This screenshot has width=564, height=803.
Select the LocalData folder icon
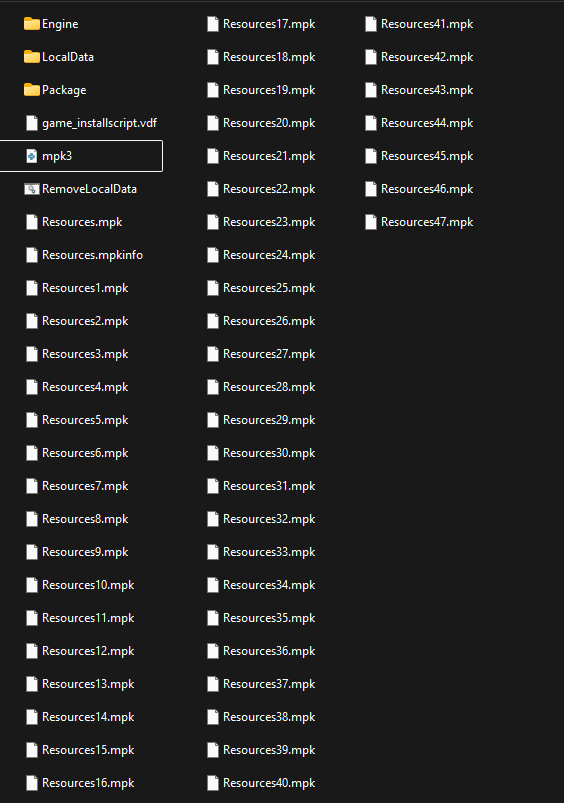32,57
